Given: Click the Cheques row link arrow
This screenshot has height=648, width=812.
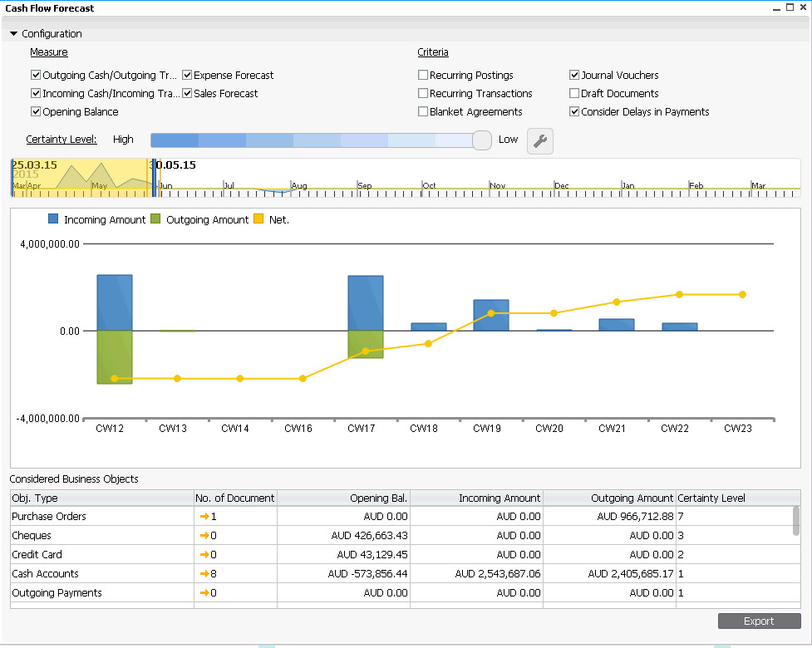Looking at the screenshot, I should pos(204,536).
